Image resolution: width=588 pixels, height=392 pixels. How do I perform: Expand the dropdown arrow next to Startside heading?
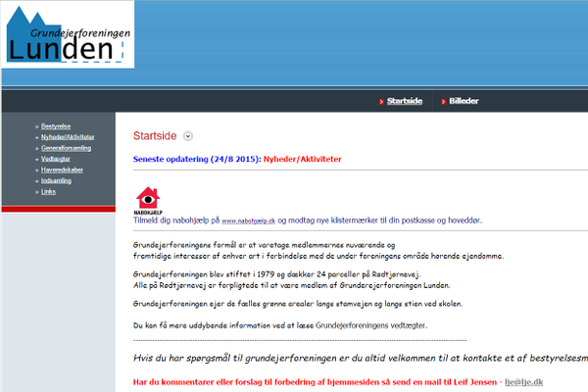[188, 136]
